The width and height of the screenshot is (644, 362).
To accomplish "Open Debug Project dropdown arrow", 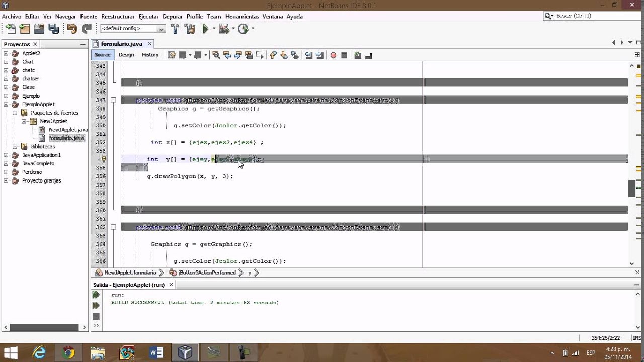I will coord(233,29).
